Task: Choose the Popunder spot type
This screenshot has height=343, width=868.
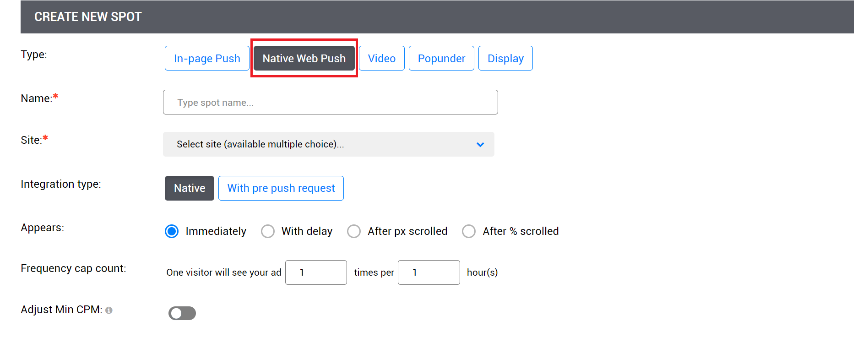Action: coord(441,59)
